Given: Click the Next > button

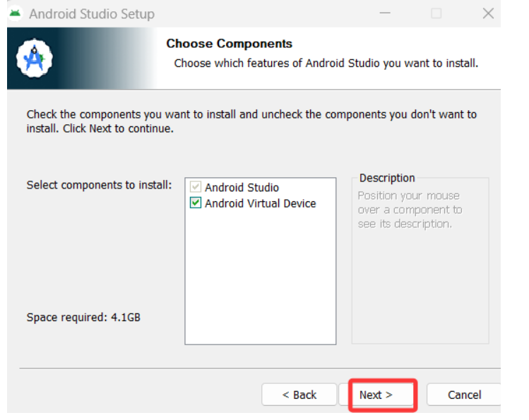Looking at the screenshot, I should 376,395.
